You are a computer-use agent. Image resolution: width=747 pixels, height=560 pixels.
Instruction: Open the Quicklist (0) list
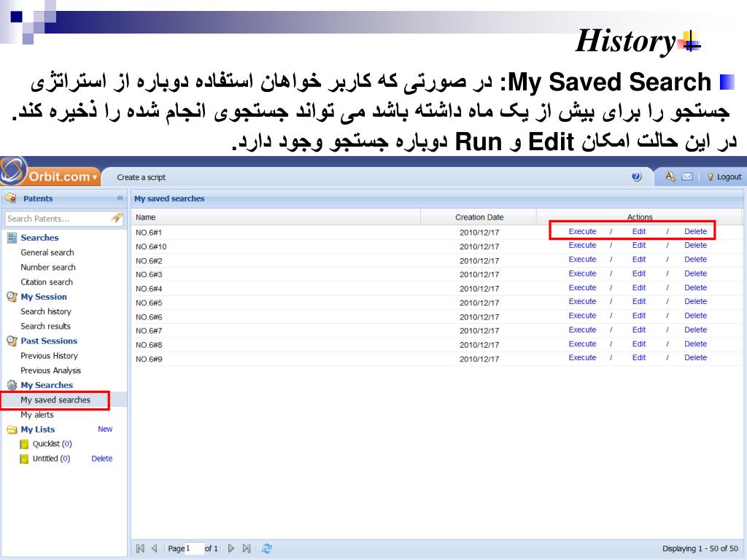[53, 444]
